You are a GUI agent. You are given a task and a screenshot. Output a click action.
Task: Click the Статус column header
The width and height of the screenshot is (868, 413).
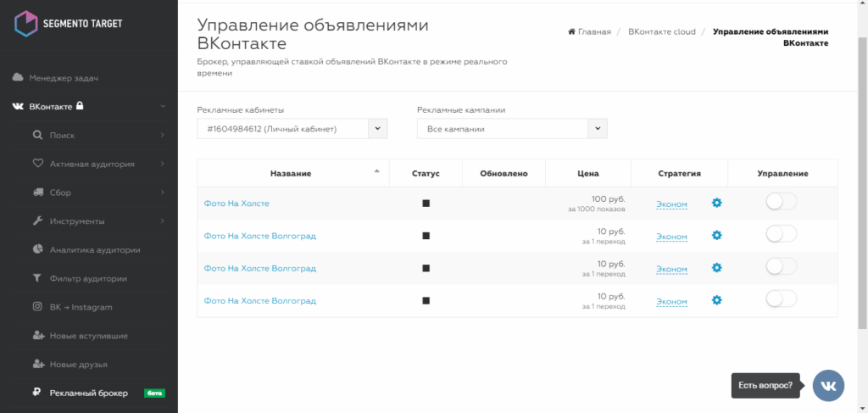pyautogui.click(x=426, y=173)
